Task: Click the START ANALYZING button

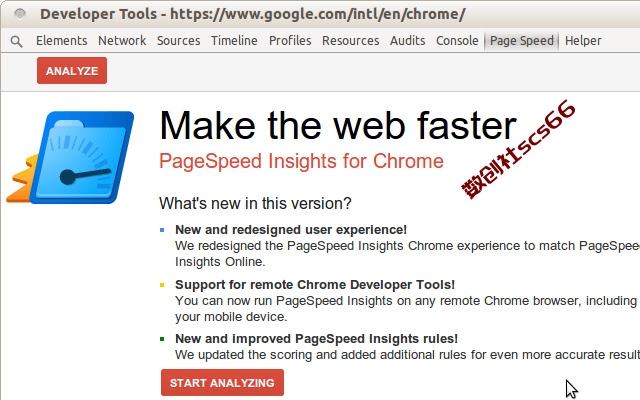Action: tap(222, 383)
